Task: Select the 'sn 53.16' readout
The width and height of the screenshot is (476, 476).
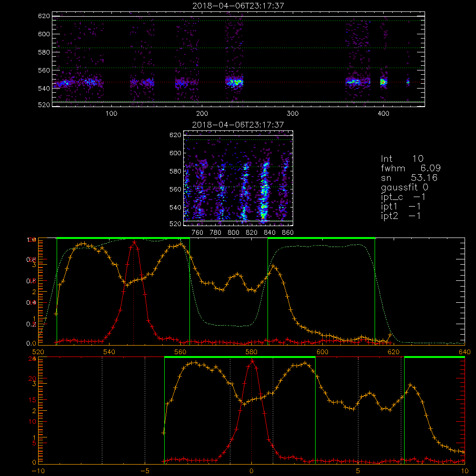Action: [409, 178]
